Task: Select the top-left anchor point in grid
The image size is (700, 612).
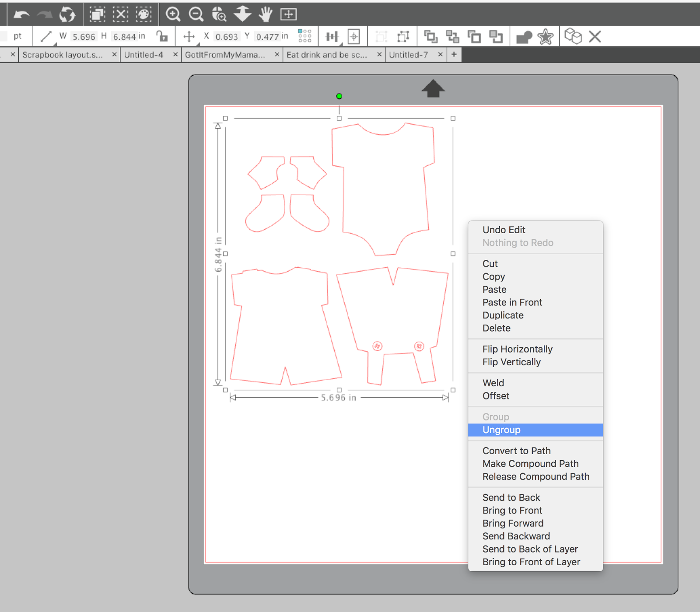Action: click(x=300, y=31)
